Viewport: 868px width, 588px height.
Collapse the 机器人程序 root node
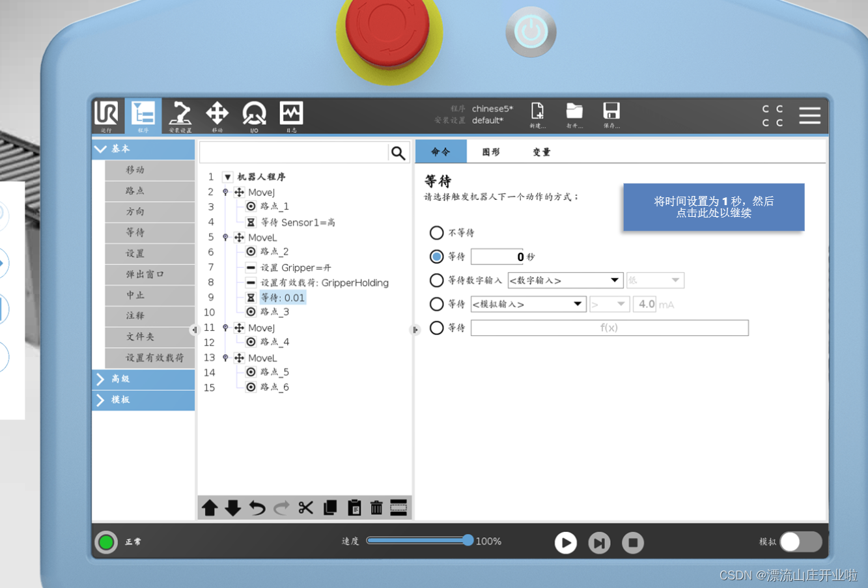(227, 177)
